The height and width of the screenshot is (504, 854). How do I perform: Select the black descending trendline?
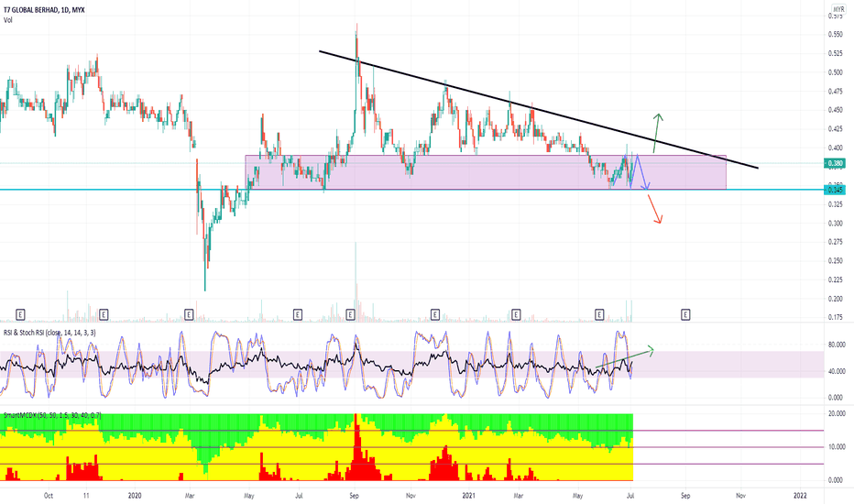click(538, 110)
